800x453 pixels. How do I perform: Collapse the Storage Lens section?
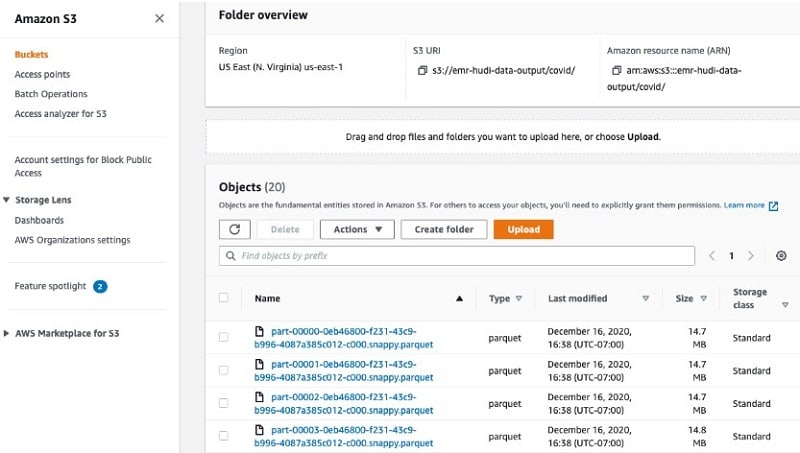click(x=6, y=200)
